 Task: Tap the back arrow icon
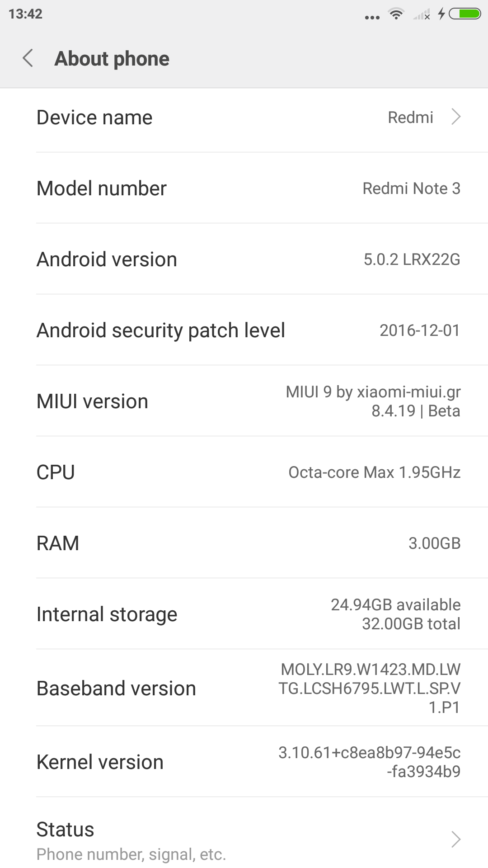pos(28,58)
